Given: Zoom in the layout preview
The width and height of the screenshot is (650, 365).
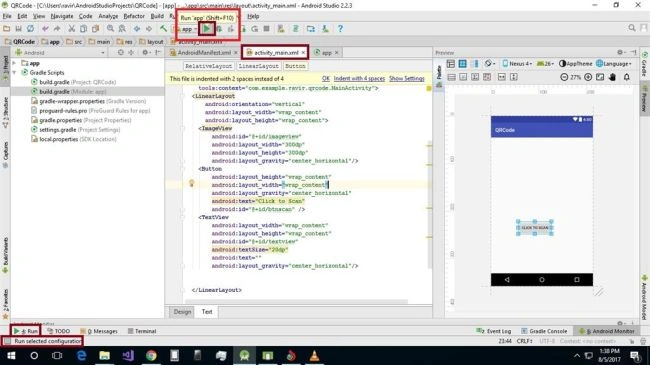Looking at the screenshot, I should pyautogui.click(x=588, y=77).
